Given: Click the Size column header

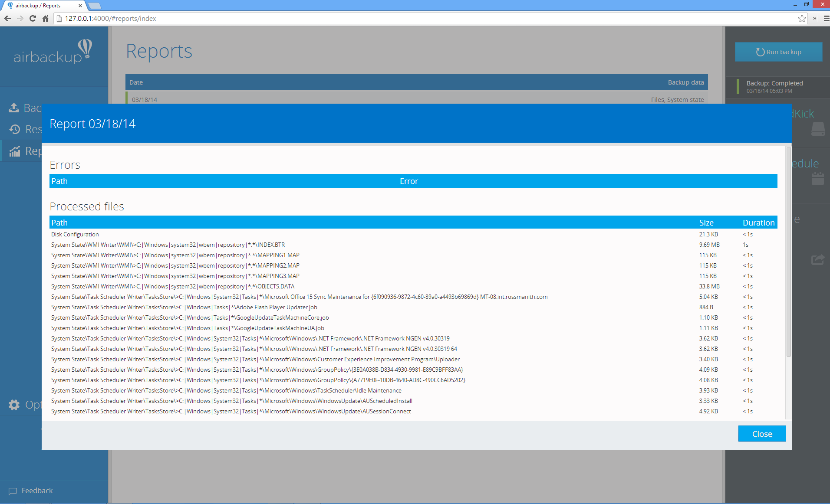Looking at the screenshot, I should tap(706, 223).
